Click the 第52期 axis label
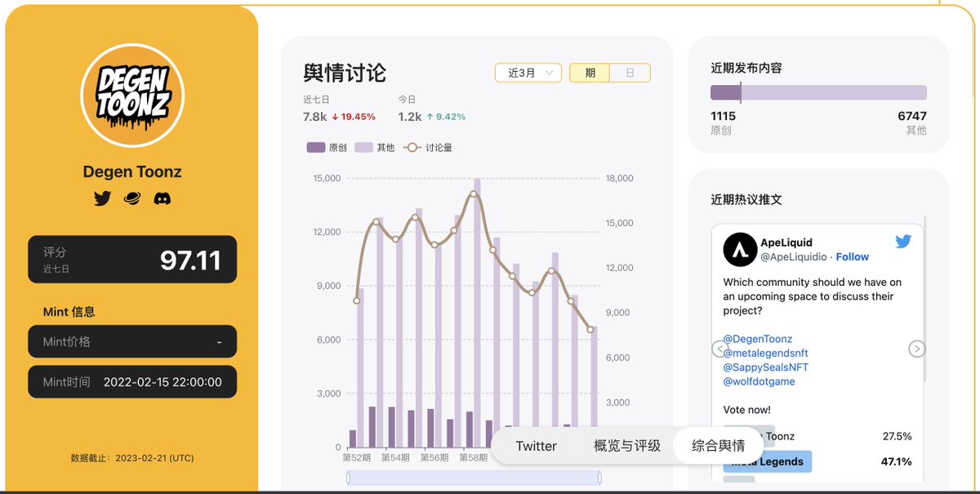Image resolution: width=980 pixels, height=494 pixels. pyautogui.click(x=356, y=458)
